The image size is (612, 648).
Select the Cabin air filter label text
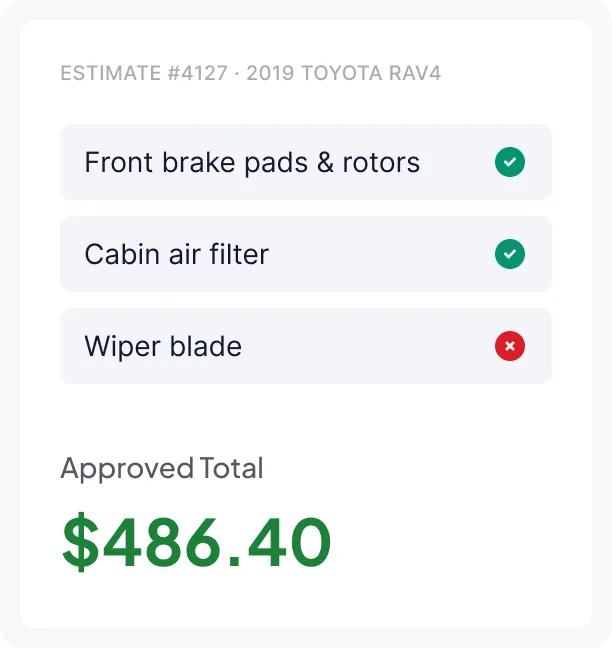(x=177, y=254)
